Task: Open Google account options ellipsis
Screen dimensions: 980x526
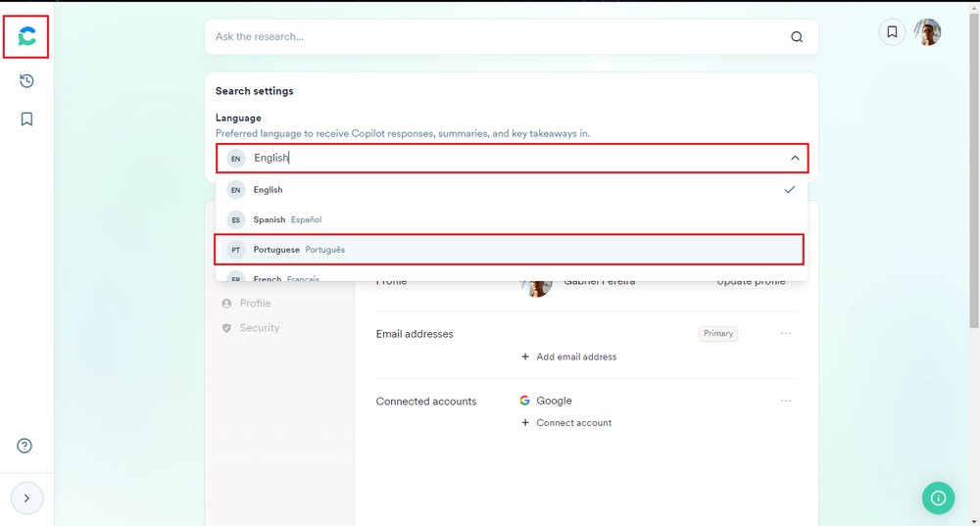Action: (x=786, y=401)
